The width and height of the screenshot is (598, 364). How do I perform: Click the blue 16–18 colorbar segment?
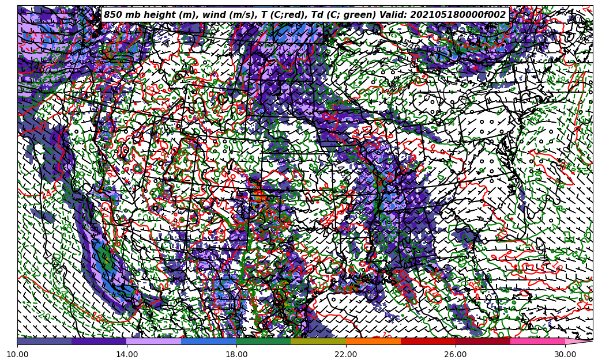pyautogui.click(x=209, y=341)
